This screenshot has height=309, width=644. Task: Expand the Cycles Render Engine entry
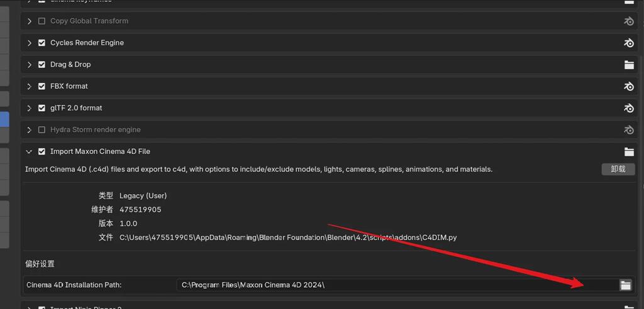(x=29, y=43)
